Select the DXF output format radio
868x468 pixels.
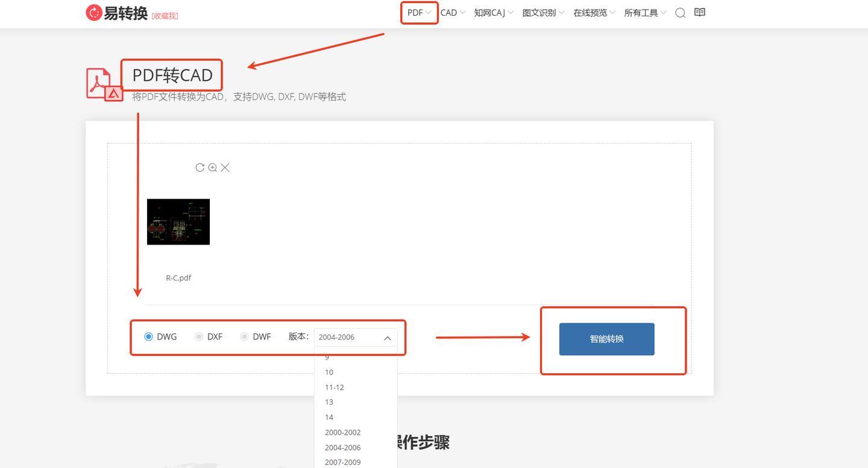tap(198, 337)
